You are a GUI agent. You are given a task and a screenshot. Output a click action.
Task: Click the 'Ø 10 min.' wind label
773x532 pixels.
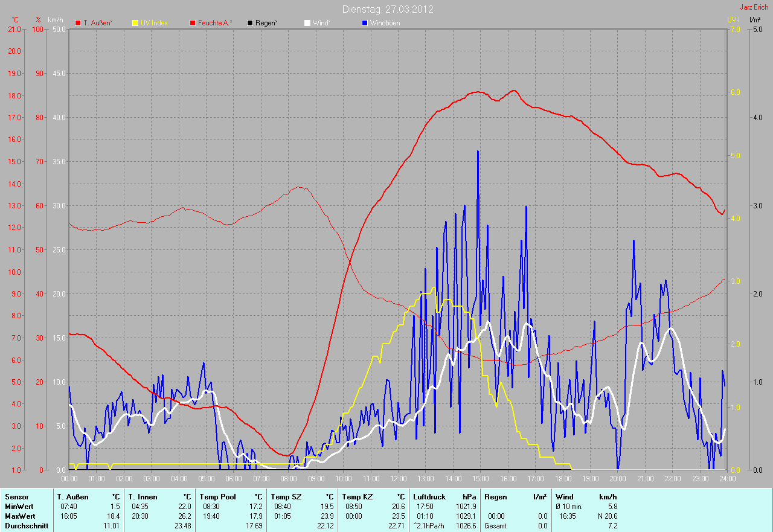pos(570,507)
